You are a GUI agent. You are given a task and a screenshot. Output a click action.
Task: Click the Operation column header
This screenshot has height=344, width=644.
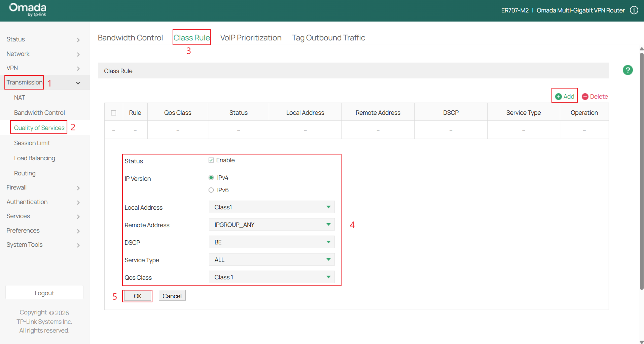[584, 113]
